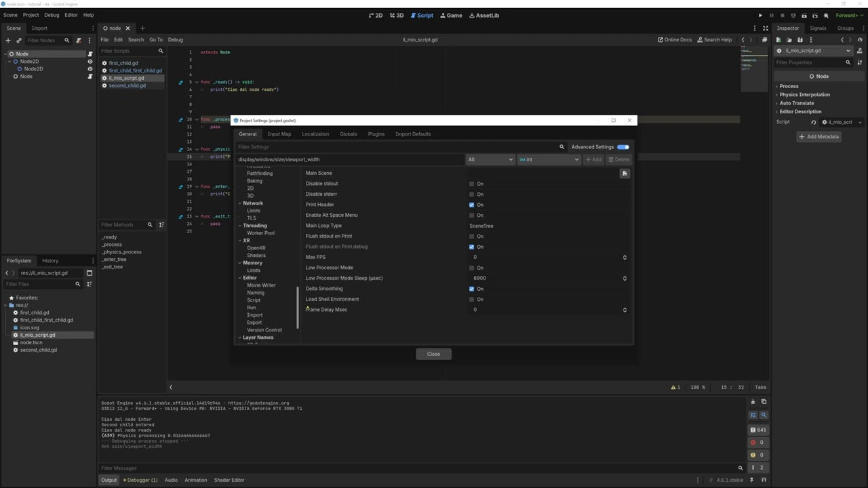Run the project with the play icon
This screenshot has height=488, width=868.
[760, 15]
